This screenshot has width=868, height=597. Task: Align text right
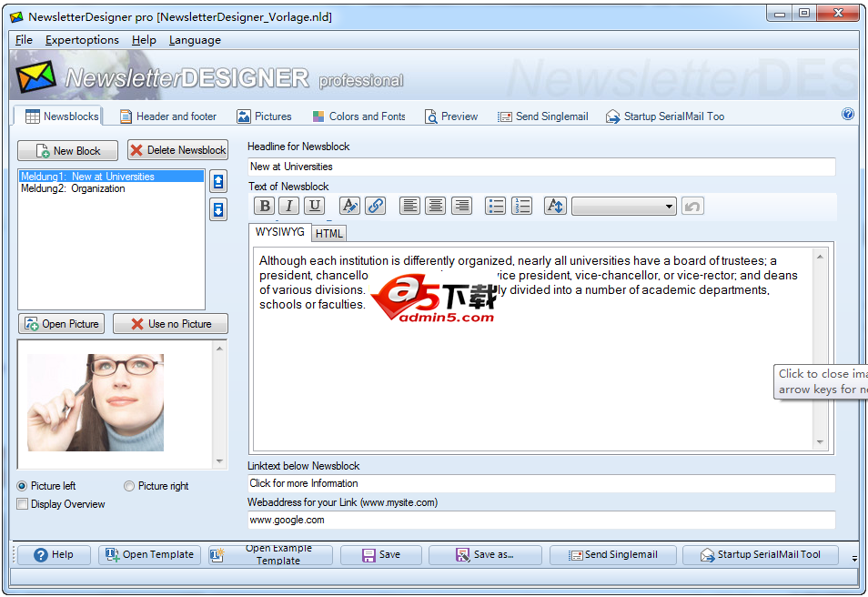(461, 206)
